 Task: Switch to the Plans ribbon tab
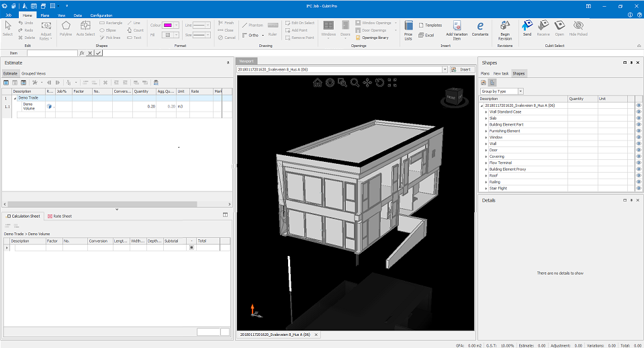point(45,15)
